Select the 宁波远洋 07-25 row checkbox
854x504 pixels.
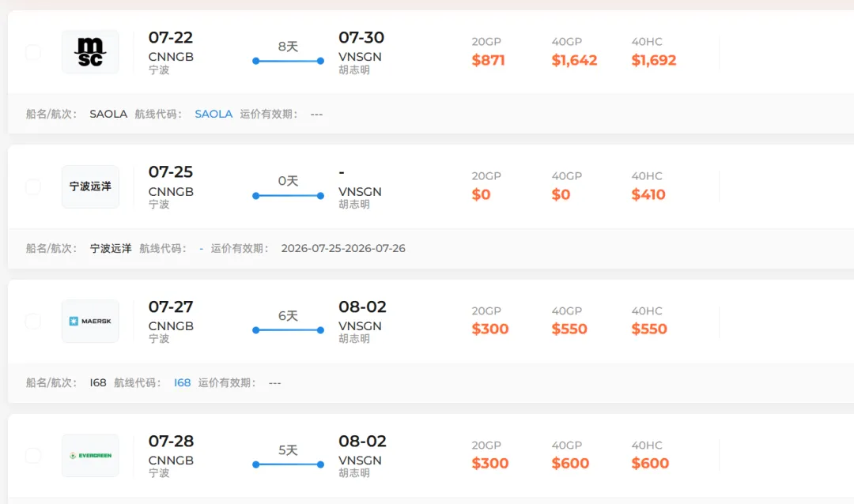pos(33,186)
